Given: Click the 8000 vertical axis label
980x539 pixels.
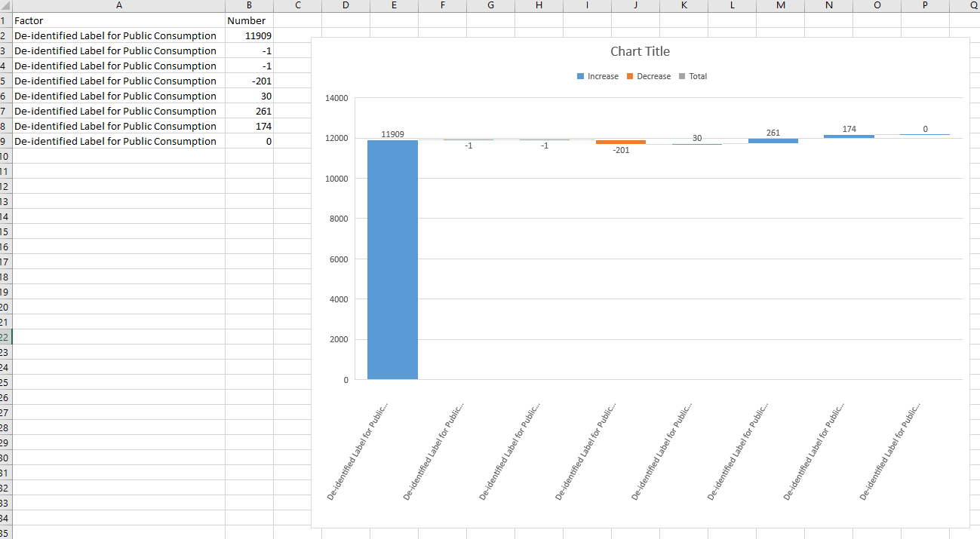Looking at the screenshot, I should coord(339,219).
